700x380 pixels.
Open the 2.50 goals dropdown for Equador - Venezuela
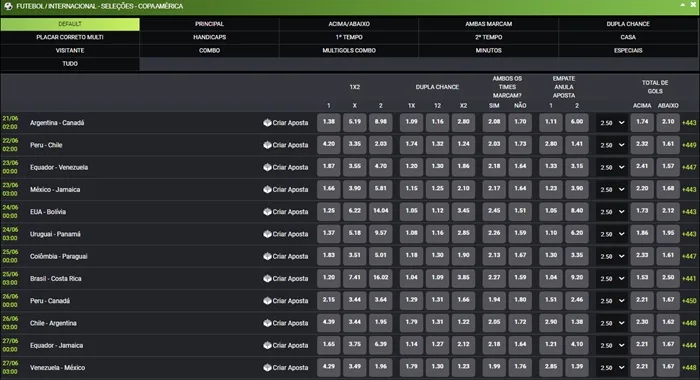click(x=612, y=167)
